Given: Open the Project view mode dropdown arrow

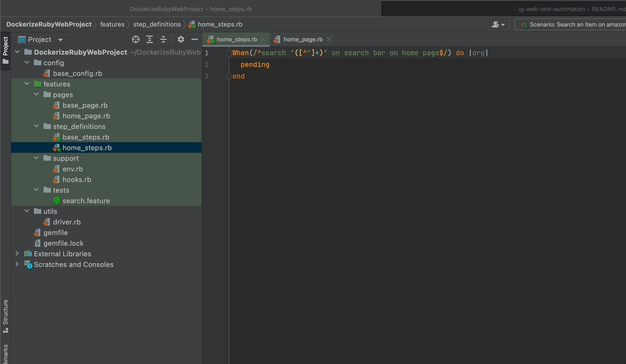Looking at the screenshot, I should pos(60,39).
